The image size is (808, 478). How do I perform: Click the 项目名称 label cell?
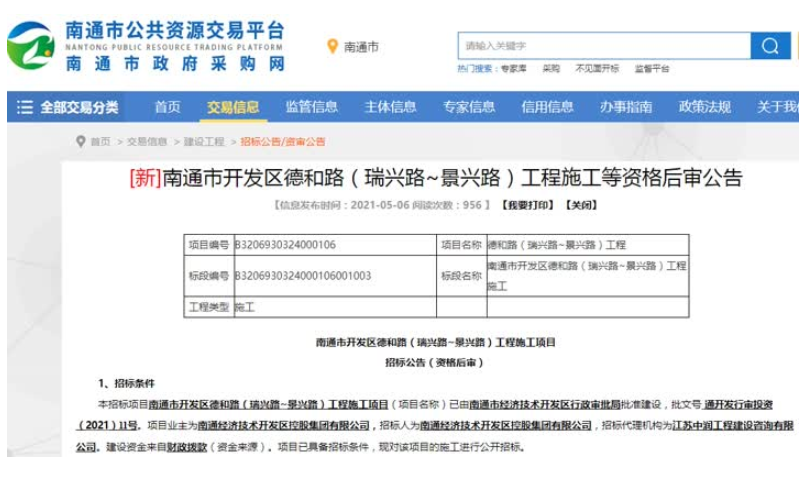461,245
